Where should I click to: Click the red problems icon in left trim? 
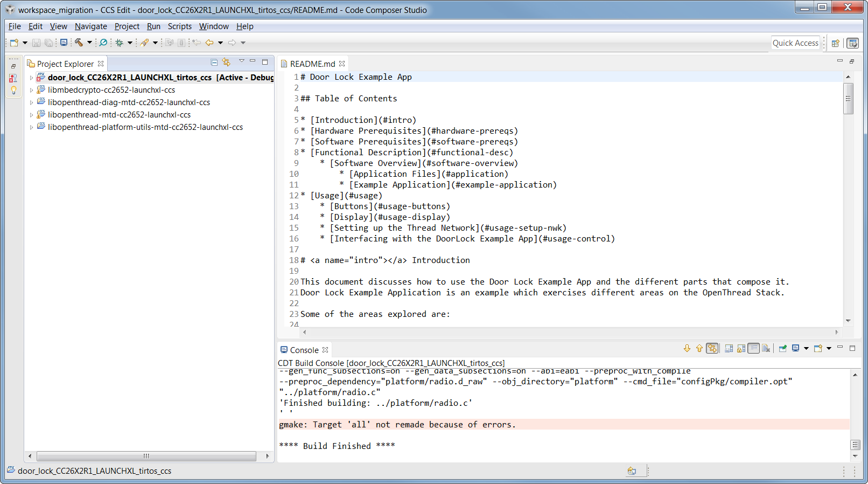coord(13,78)
